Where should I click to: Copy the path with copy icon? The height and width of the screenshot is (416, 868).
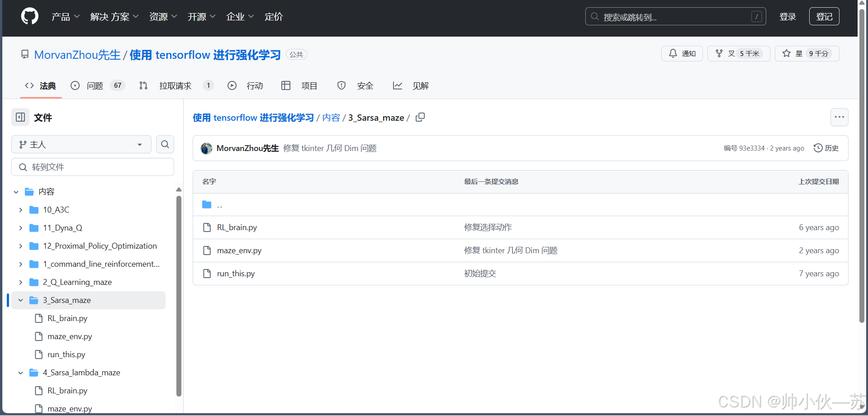[420, 117]
